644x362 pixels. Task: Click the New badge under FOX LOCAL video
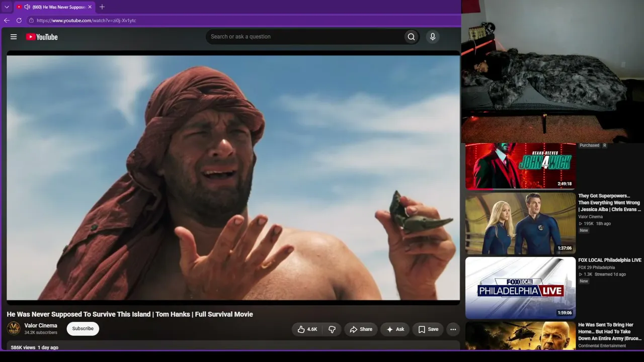[584, 281]
